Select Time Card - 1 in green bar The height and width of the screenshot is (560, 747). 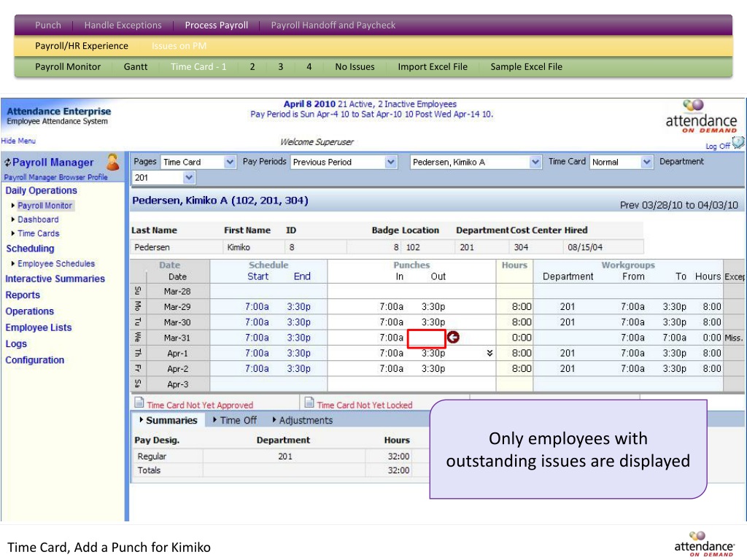(198, 66)
